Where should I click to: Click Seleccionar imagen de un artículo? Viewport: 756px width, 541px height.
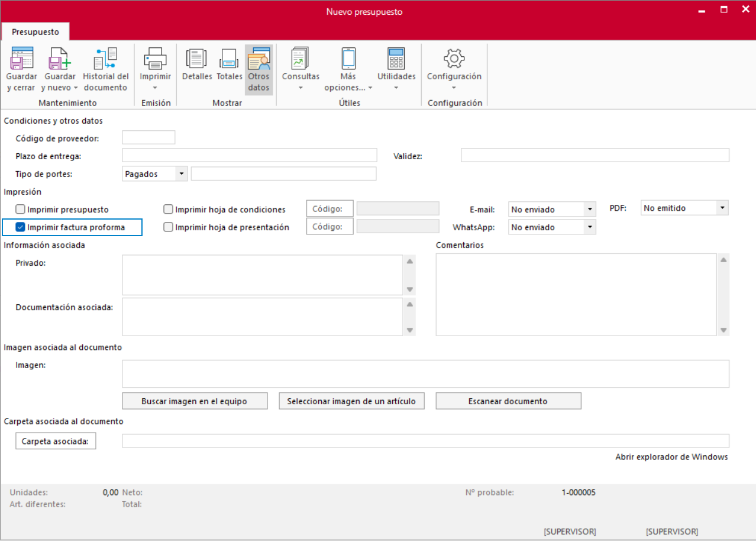(351, 401)
